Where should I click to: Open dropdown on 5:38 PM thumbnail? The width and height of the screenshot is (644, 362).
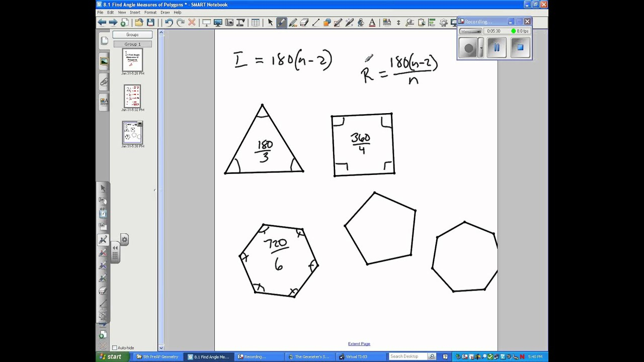click(140, 124)
